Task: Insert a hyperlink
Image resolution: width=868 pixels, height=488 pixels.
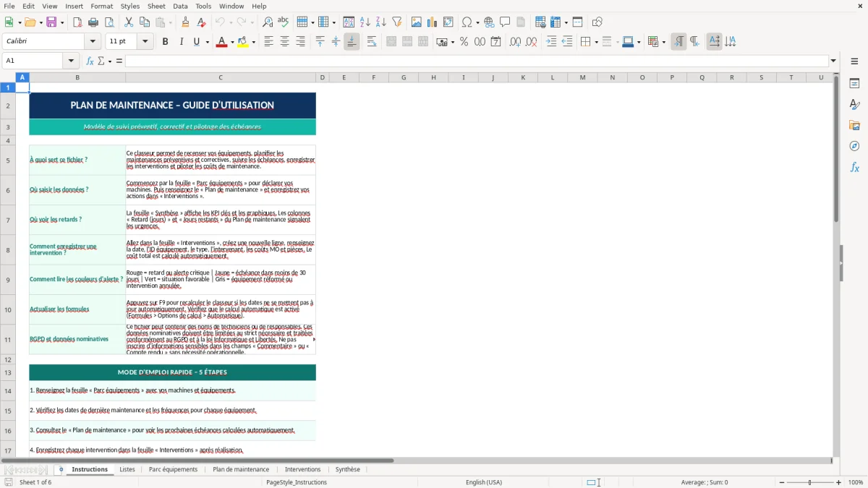Action: (489, 22)
